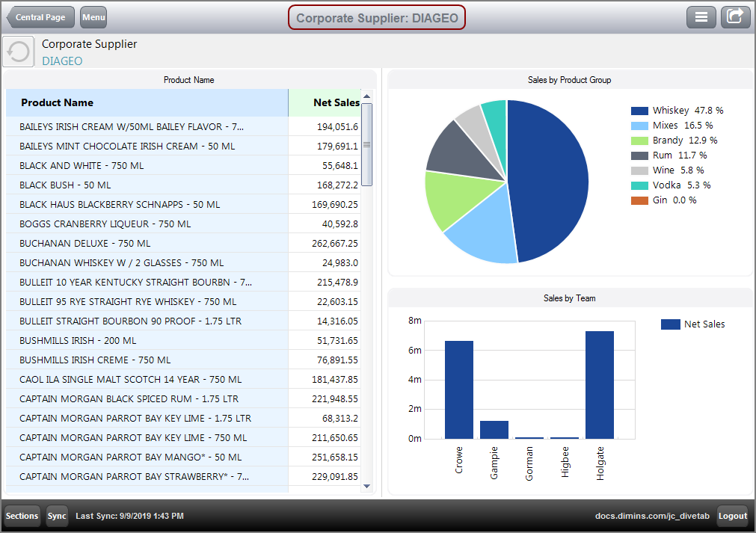Click Mixes legend color swatch
Image resolution: width=756 pixels, height=533 pixels.
(x=639, y=126)
